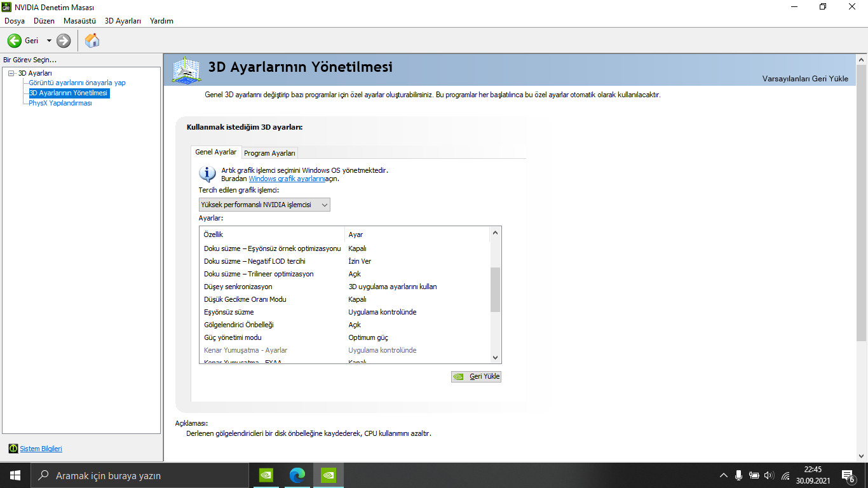Open the Yardım menu
Image resolution: width=868 pixels, height=488 pixels.
coord(161,21)
